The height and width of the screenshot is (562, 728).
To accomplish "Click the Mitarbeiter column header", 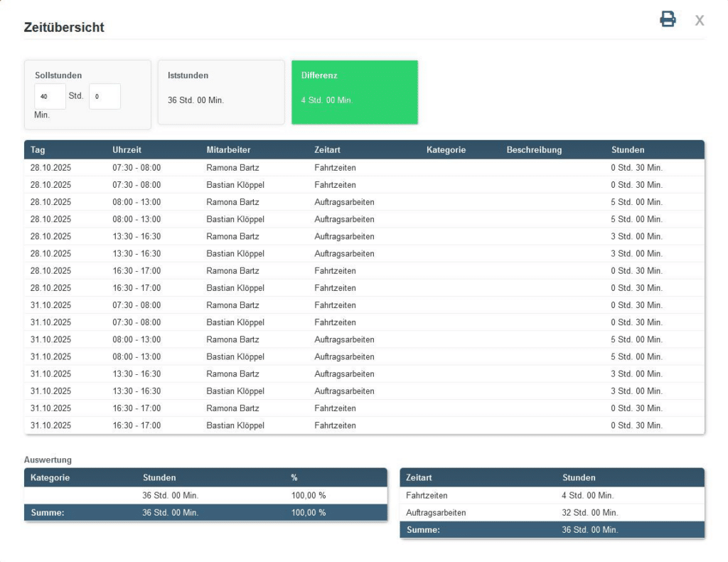I will pyautogui.click(x=228, y=150).
